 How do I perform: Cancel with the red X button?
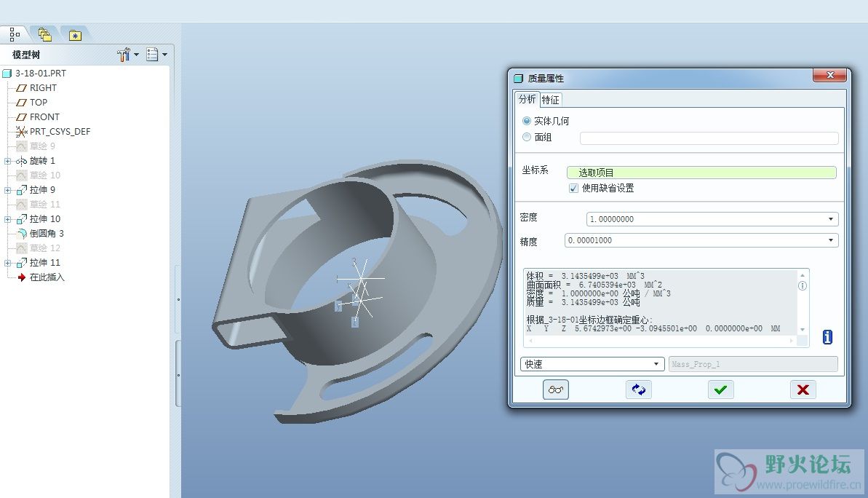click(803, 390)
